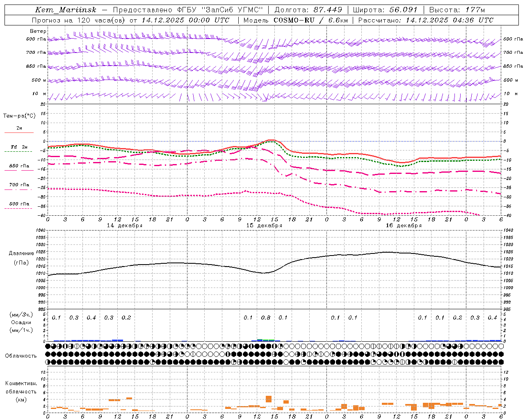Click the dotted pink legend line under '500 гПа'
This screenshot has width=525, height=420.
tap(18, 208)
